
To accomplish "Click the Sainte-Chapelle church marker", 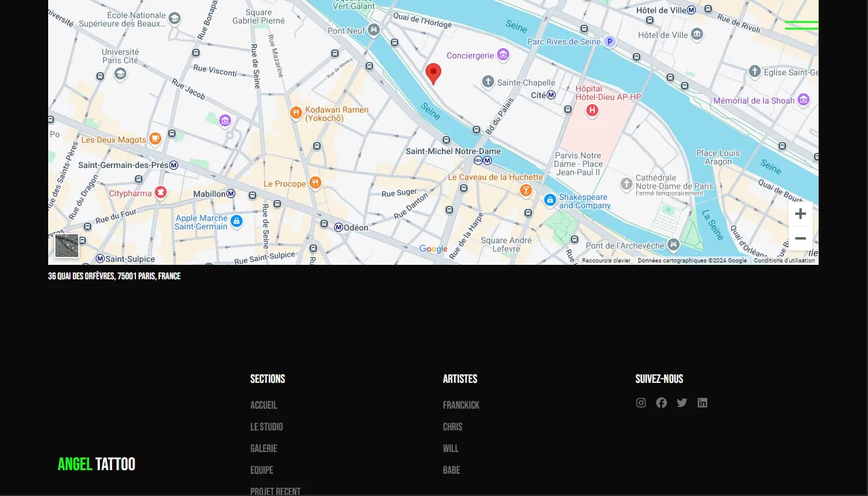I will pyautogui.click(x=488, y=81).
